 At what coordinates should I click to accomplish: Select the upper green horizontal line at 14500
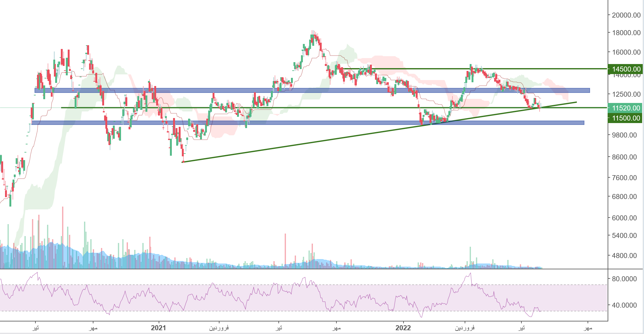(x=533, y=69)
